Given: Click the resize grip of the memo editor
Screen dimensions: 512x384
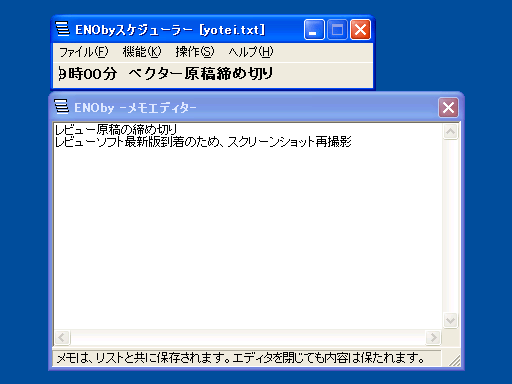Looking at the screenshot, I should (454, 360).
